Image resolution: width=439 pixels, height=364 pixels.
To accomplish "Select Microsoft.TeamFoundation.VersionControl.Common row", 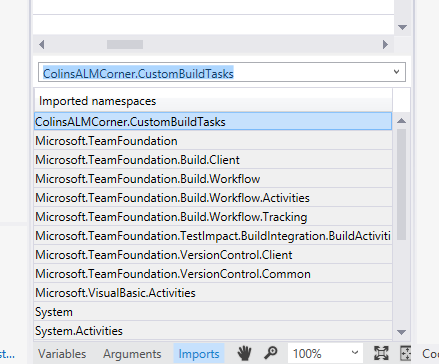I will 213,274.
